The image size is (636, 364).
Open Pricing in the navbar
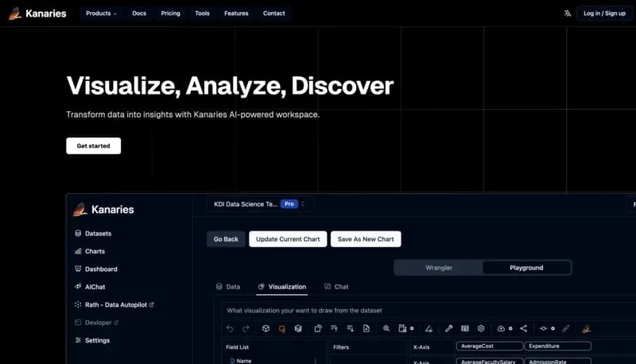[x=170, y=14]
